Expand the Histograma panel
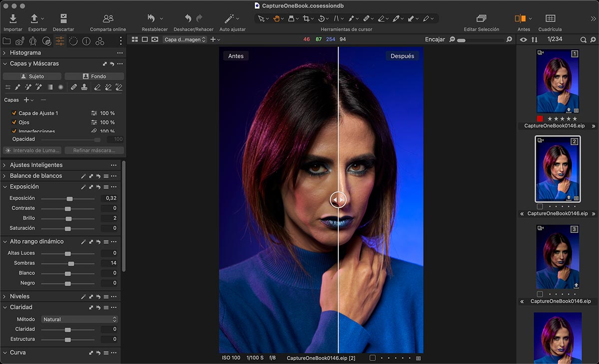 5,53
